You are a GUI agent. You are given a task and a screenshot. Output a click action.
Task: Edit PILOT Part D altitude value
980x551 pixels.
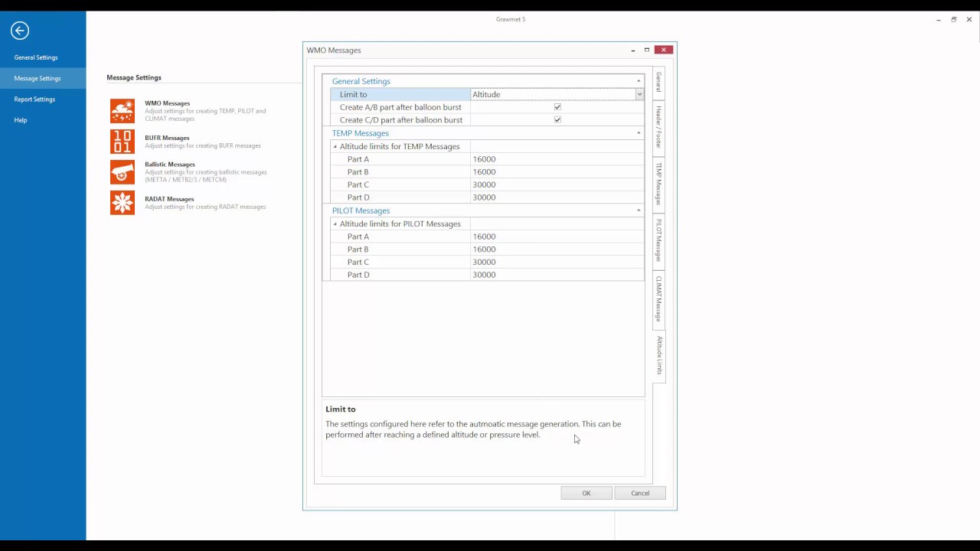(557, 275)
